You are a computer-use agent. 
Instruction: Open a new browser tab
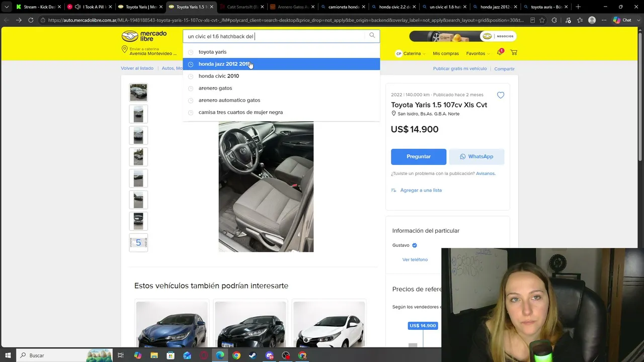point(578,7)
